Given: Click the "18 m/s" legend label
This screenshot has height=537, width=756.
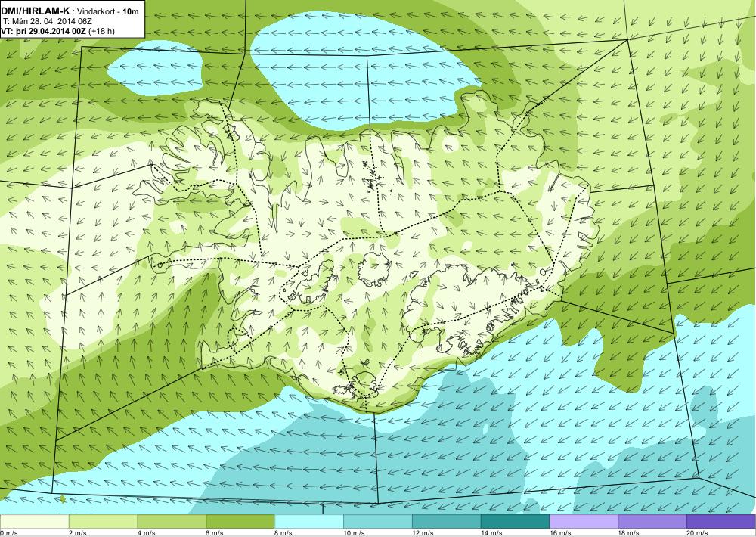Looking at the screenshot, I should 629,532.
